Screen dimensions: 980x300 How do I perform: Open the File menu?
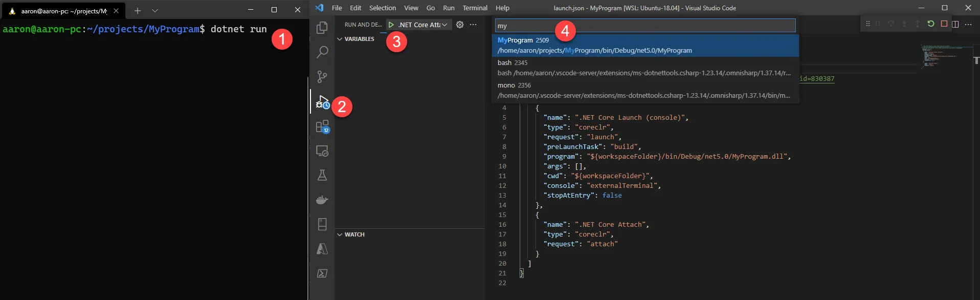tap(337, 8)
